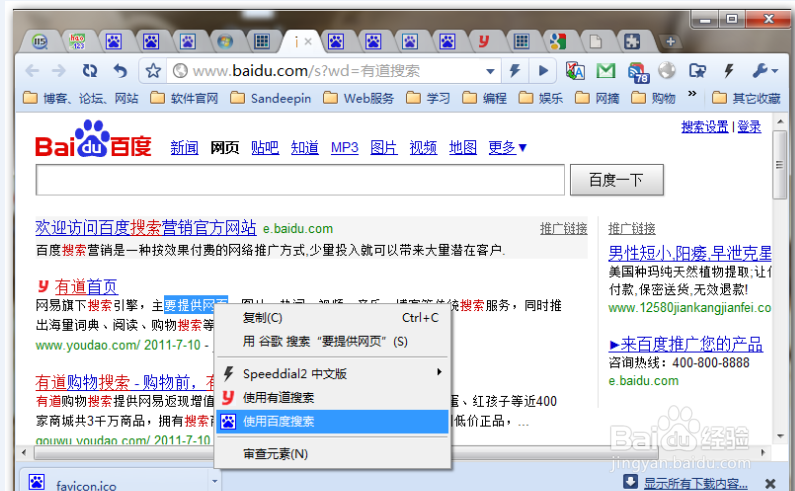Switch to the Google tab
Viewport: 795px width, 491px height.
point(558,41)
